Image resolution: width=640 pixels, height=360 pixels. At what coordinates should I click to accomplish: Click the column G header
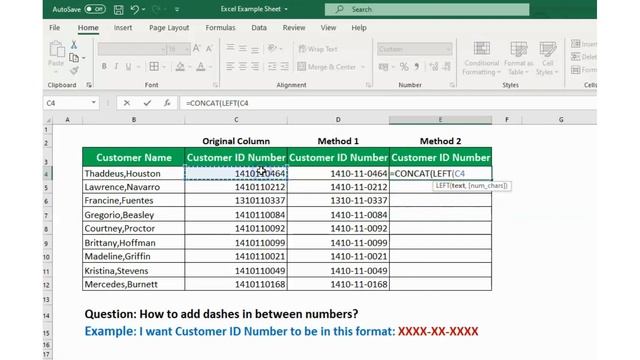(x=561, y=120)
